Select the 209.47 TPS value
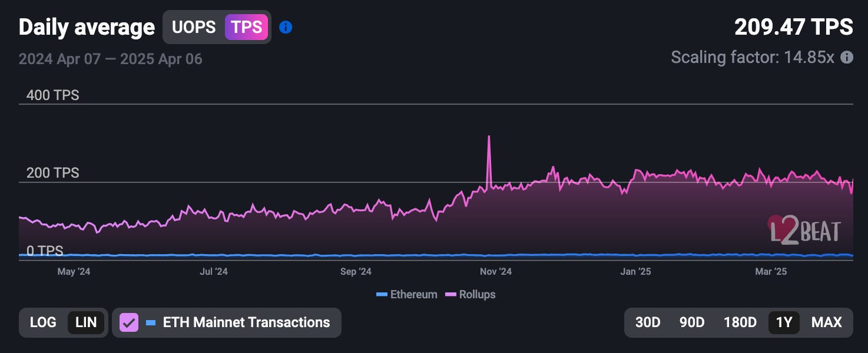This screenshot has width=868, height=353. 794,27
